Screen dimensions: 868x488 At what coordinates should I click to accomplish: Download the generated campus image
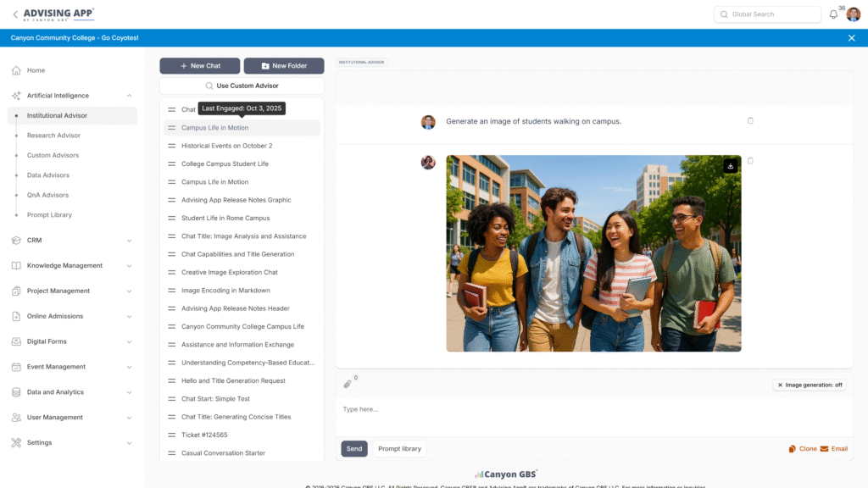pyautogui.click(x=731, y=166)
